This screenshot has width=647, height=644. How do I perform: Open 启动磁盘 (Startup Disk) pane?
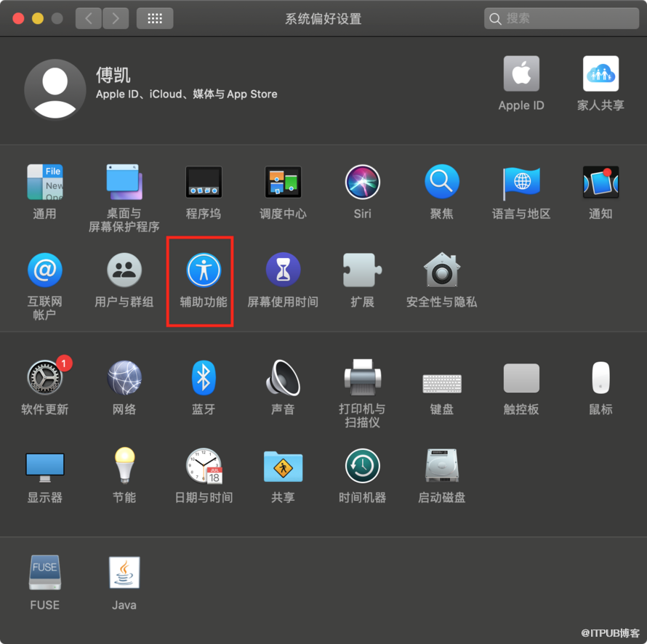coord(442,465)
